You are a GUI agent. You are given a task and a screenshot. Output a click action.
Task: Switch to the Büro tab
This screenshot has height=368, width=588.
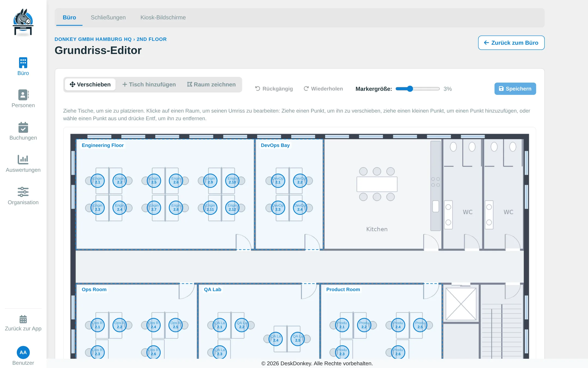coord(69,17)
